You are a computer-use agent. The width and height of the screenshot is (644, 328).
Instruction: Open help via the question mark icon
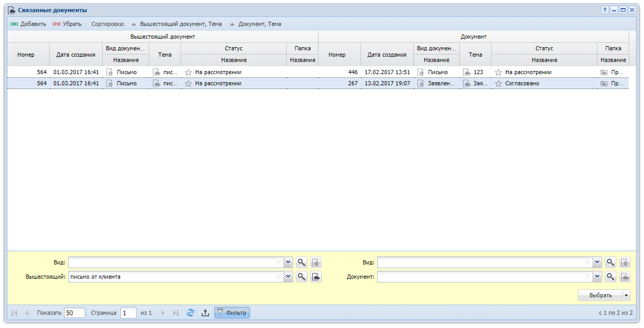pos(605,10)
